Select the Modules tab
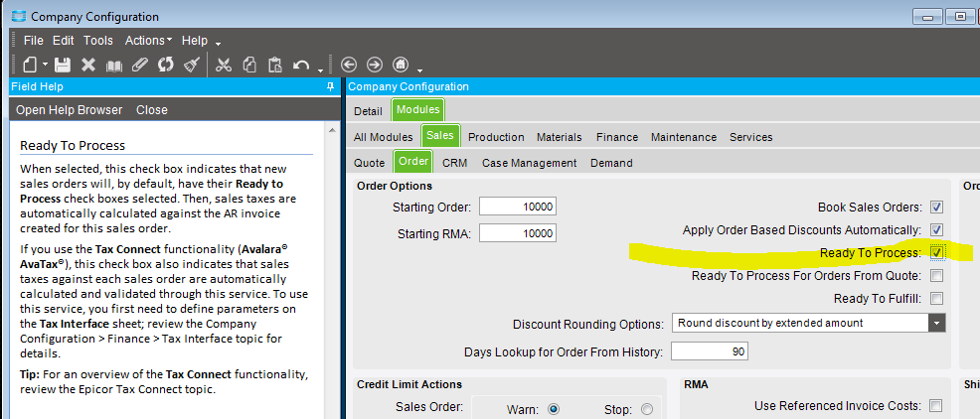Viewport: 980px width, 419px height. [x=418, y=110]
